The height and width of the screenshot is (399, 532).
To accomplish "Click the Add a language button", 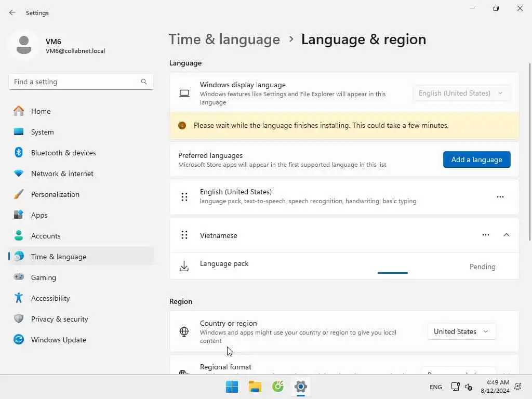I will pyautogui.click(x=477, y=159).
